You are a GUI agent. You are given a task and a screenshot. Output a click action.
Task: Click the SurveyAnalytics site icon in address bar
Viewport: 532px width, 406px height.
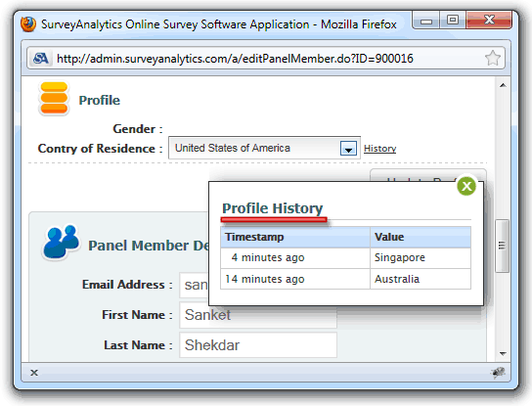point(40,59)
